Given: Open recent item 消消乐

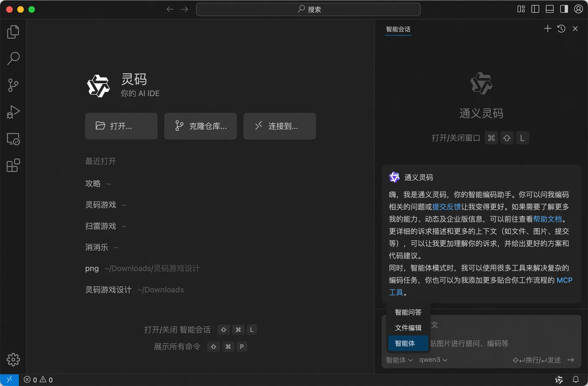Looking at the screenshot, I should tap(97, 247).
